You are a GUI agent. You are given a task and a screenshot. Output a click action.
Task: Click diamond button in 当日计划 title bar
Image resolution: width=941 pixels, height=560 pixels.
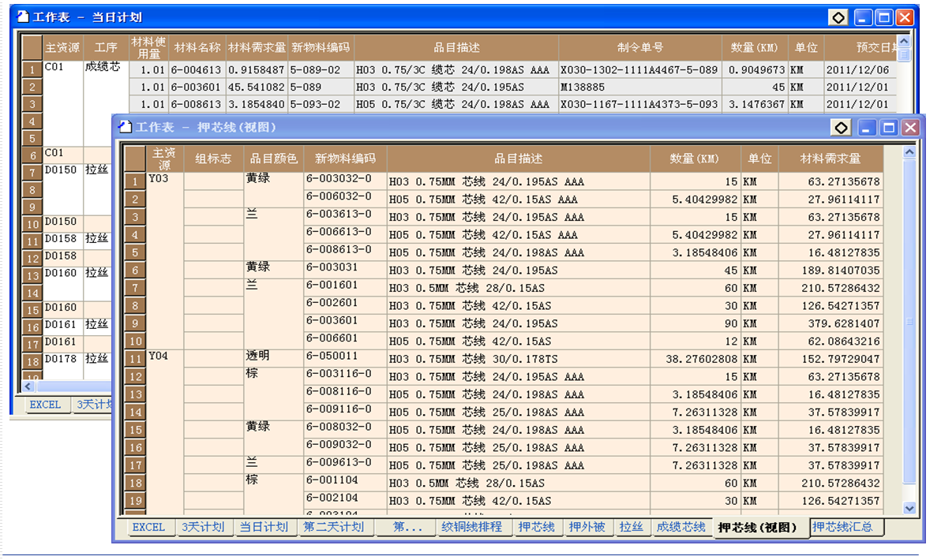tap(838, 17)
